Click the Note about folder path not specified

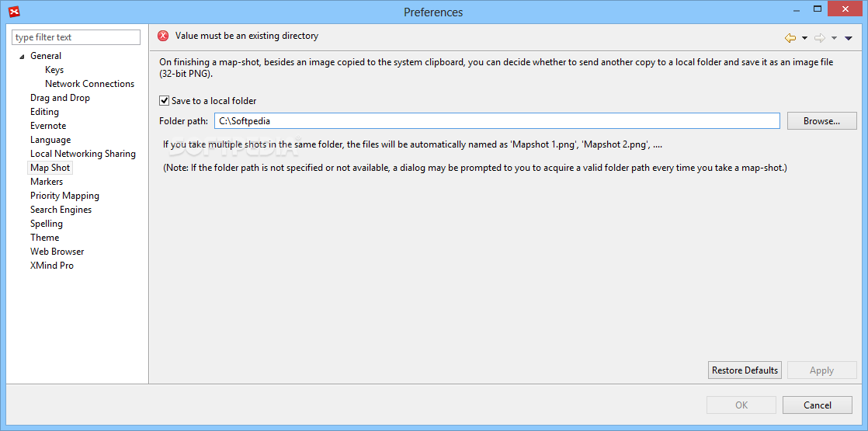pos(475,168)
